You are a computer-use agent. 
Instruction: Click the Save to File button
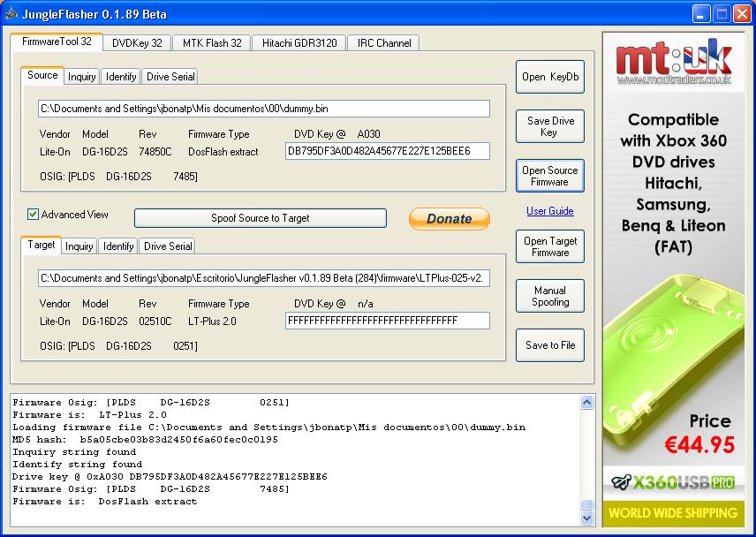(x=550, y=345)
